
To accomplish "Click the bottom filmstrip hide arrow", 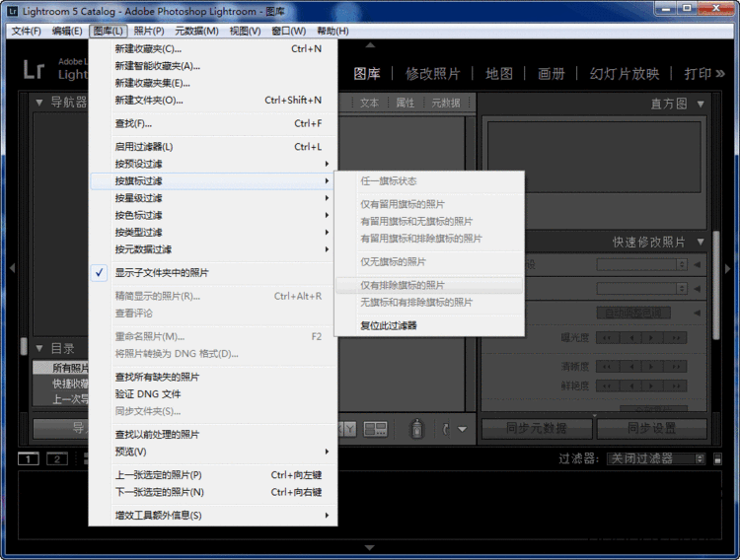I will click(370, 548).
